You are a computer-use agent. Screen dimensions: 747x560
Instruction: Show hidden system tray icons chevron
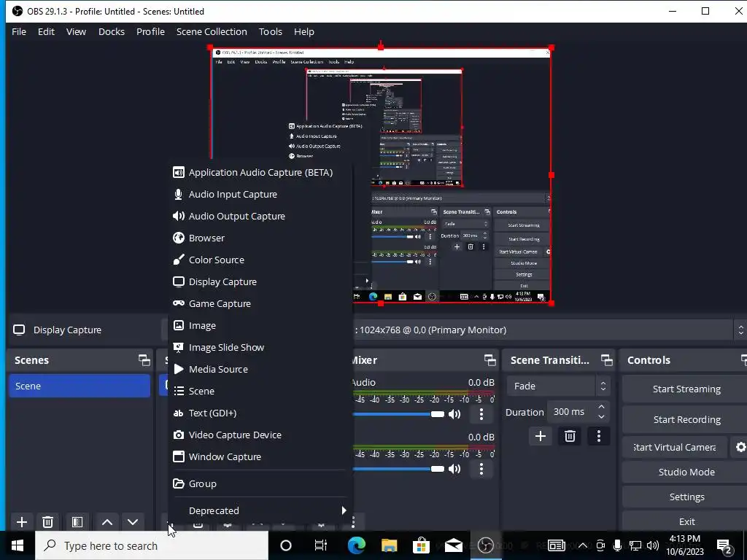click(583, 545)
